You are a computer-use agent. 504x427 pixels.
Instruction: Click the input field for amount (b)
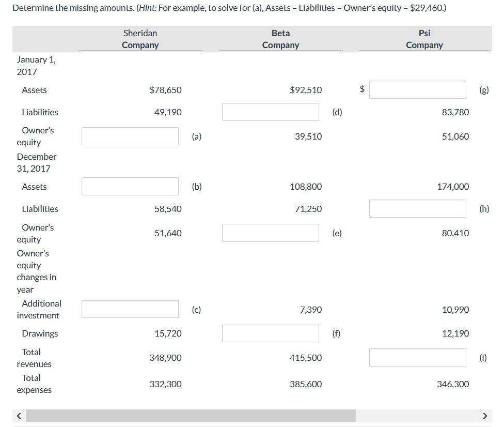(130, 186)
